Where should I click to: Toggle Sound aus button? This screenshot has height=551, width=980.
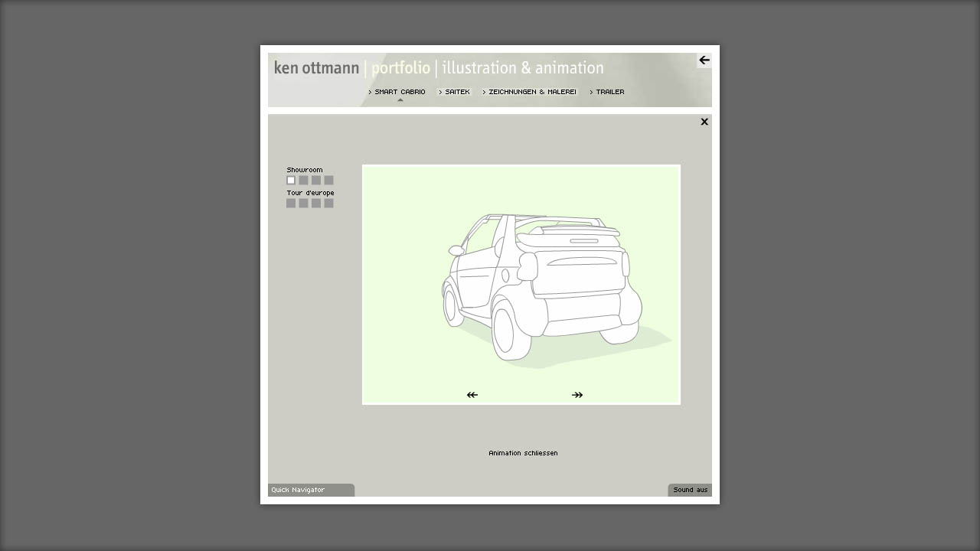click(x=690, y=490)
